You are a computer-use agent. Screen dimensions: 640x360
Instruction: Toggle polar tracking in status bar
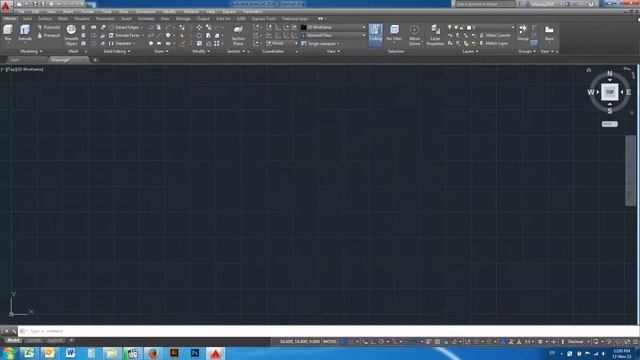click(381, 342)
